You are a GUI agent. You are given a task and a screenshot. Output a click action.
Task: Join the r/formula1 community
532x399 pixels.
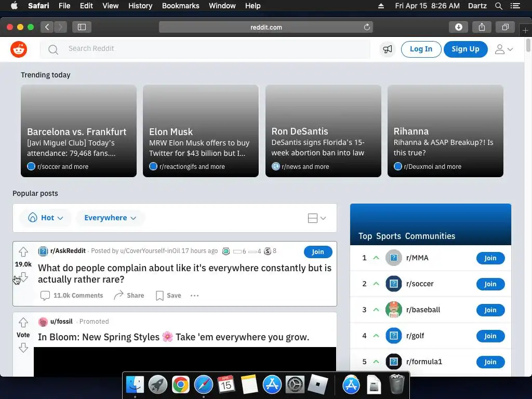(490, 362)
